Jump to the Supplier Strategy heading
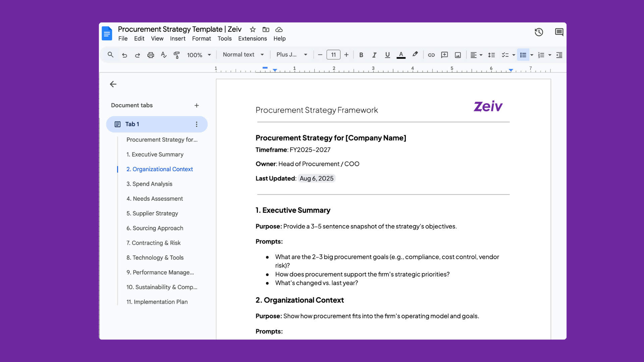Image resolution: width=644 pixels, height=362 pixels. tap(152, 213)
